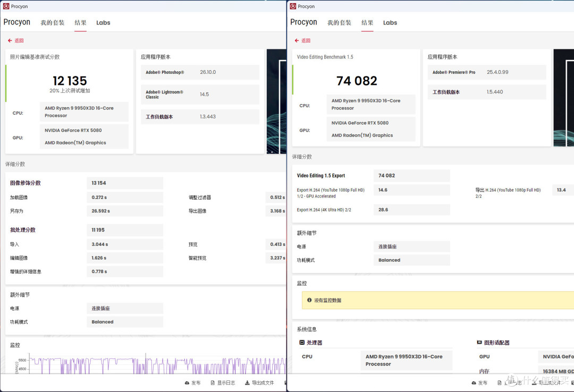Click Balanced power mode in left window
Image resolution: width=574 pixels, height=392 pixels.
(125, 322)
